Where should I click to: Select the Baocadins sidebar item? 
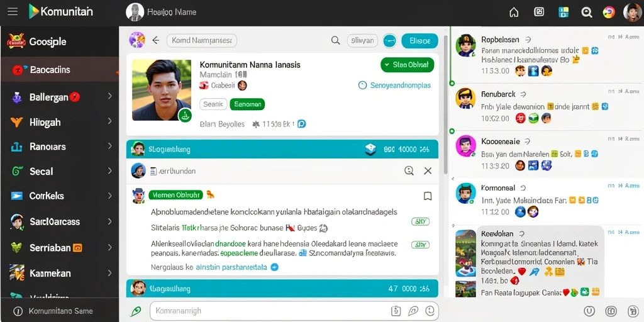[x=60, y=70]
